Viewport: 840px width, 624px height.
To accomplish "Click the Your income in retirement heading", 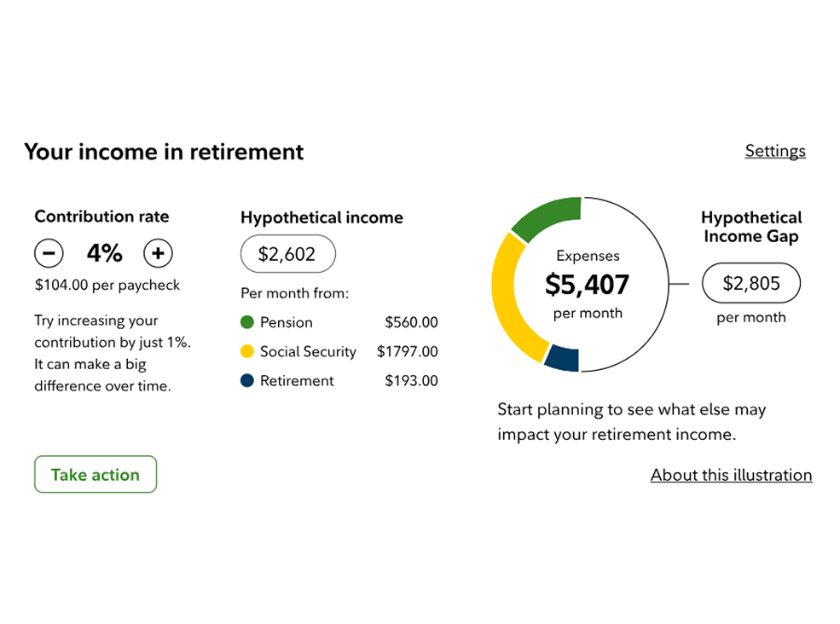I will click(164, 152).
